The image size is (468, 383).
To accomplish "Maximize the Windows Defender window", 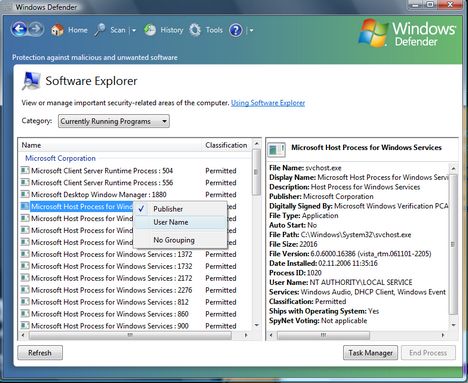I will (x=430, y=5).
